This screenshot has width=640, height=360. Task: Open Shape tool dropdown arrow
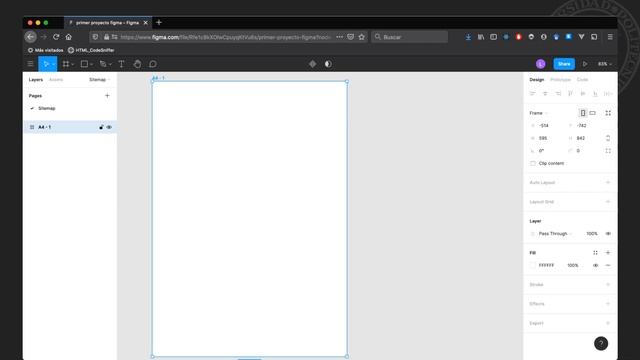tap(91, 64)
